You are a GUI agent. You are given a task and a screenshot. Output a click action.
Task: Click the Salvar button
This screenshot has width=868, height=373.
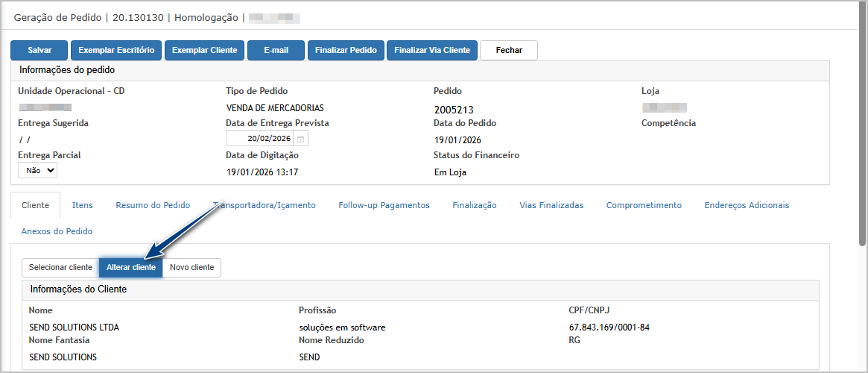(x=39, y=50)
